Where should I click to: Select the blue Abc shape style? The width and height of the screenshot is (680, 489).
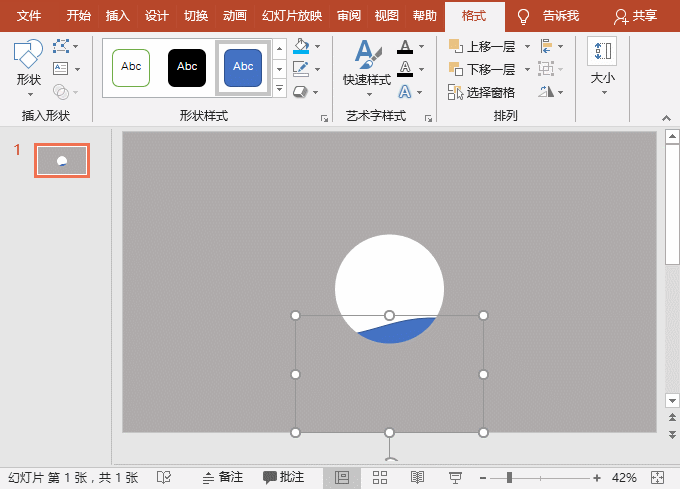[x=243, y=67]
